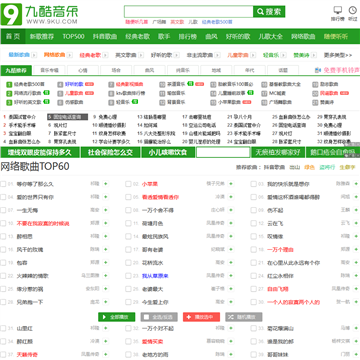Add song 09 伤不起 with its plus icon
360x360 pixels.
[356, 210]
